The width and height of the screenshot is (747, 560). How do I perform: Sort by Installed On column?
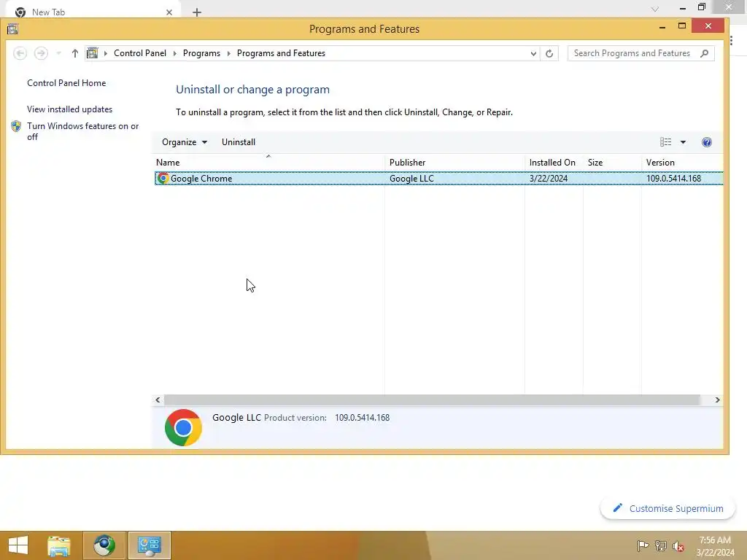tap(554, 163)
